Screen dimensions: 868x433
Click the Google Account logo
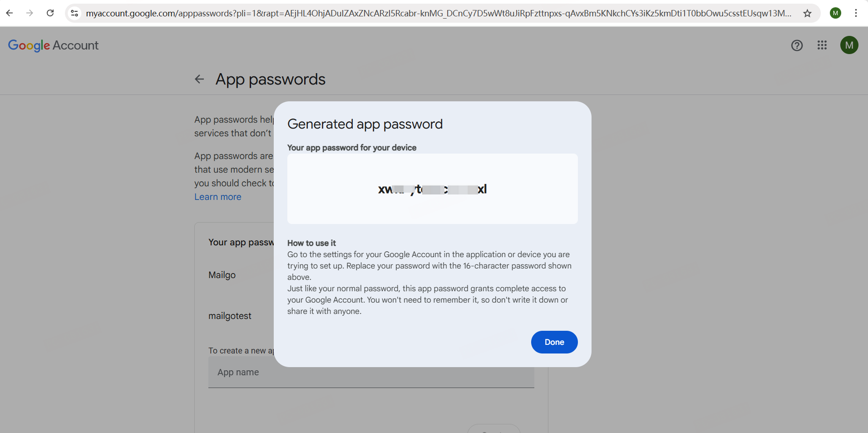click(x=53, y=45)
